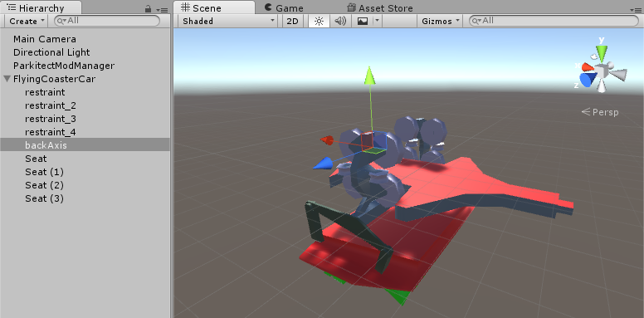Viewport: 644px width, 318px height.
Task: Toggle scene effects image icon
Action: tap(362, 22)
